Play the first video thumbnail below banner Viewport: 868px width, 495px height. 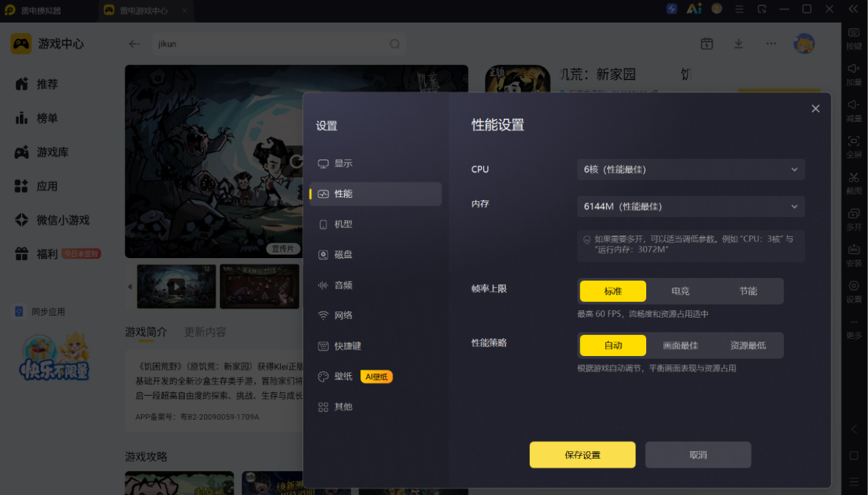(x=176, y=286)
